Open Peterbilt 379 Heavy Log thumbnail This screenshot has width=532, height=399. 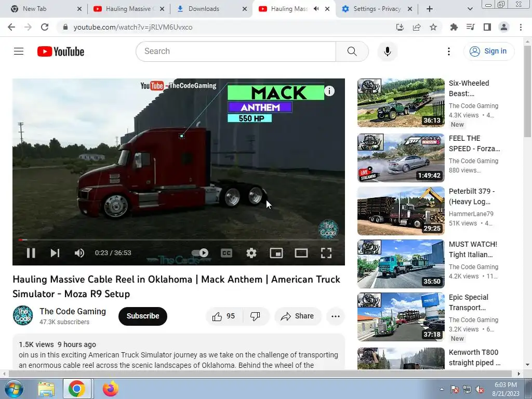401,211
